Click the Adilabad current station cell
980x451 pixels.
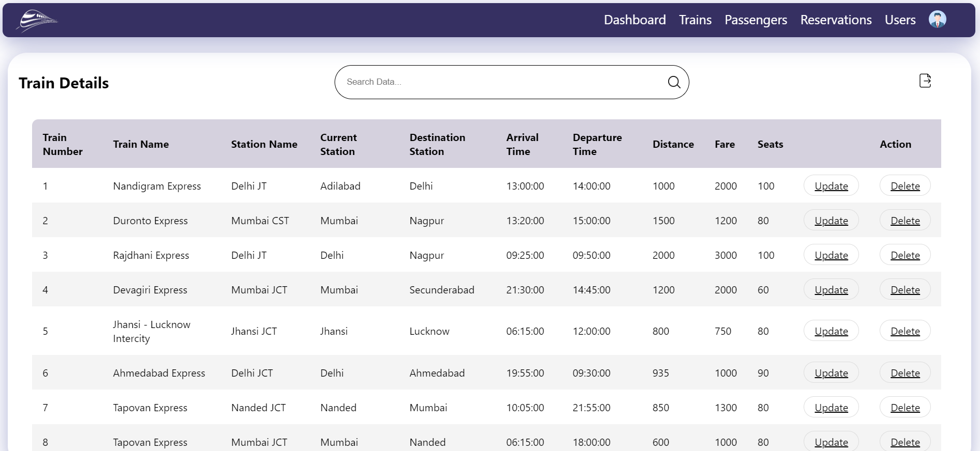tap(340, 186)
